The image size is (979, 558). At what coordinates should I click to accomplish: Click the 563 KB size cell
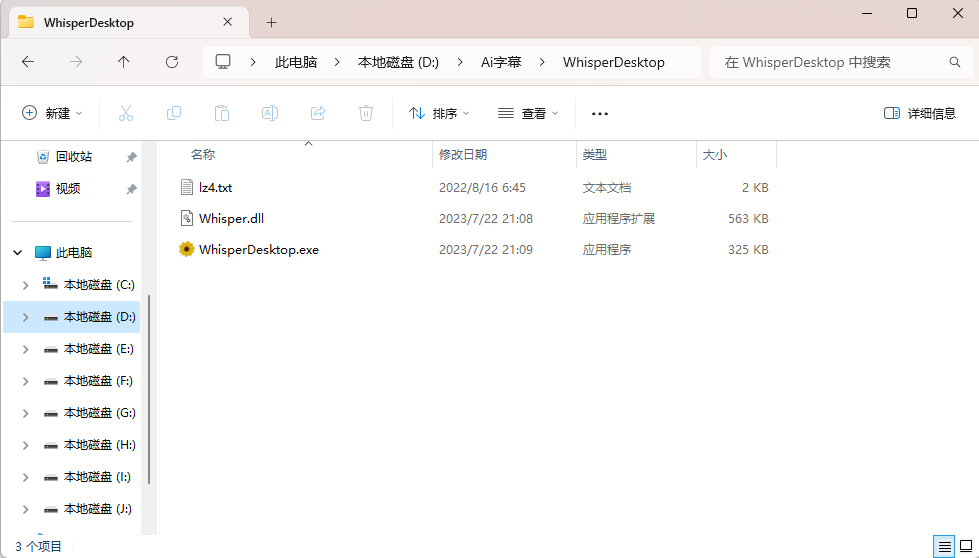tap(748, 218)
